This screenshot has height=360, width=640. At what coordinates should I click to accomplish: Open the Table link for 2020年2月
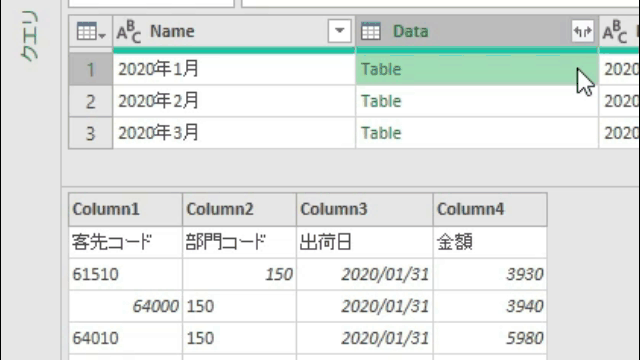point(381,101)
